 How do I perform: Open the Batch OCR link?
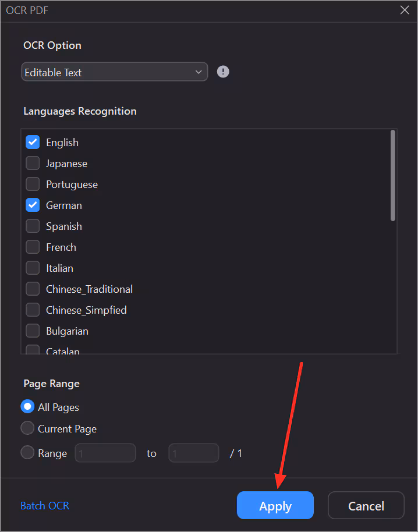pos(45,506)
